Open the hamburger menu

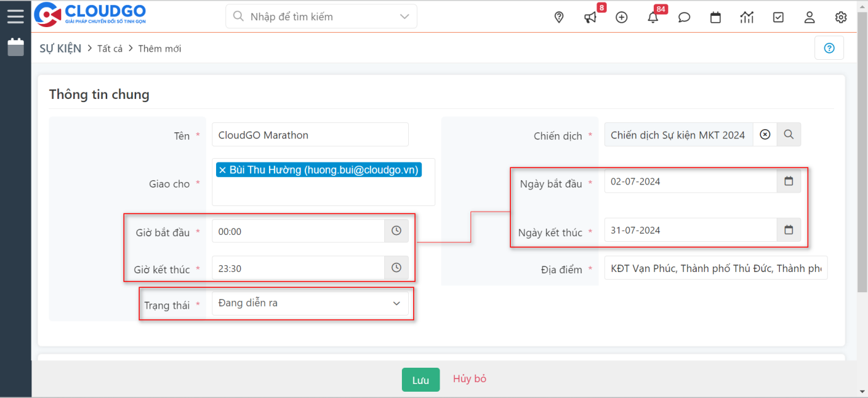pyautogui.click(x=16, y=16)
